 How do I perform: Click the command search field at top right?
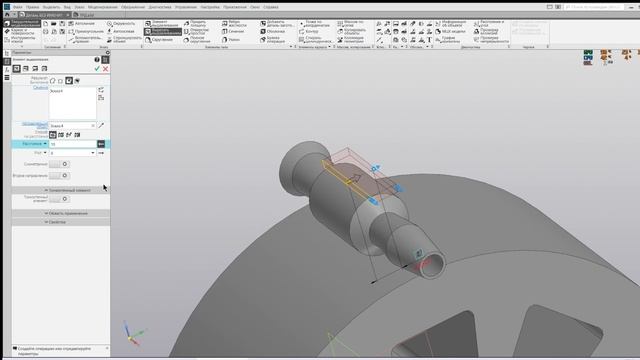pos(594,7)
